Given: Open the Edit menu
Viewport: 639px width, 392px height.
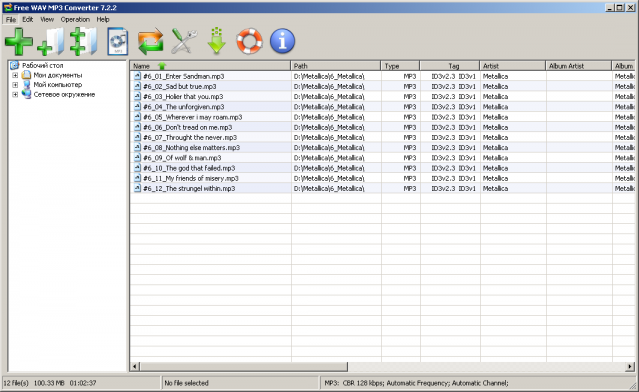Looking at the screenshot, I should pyautogui.click(x=28, y=20).
